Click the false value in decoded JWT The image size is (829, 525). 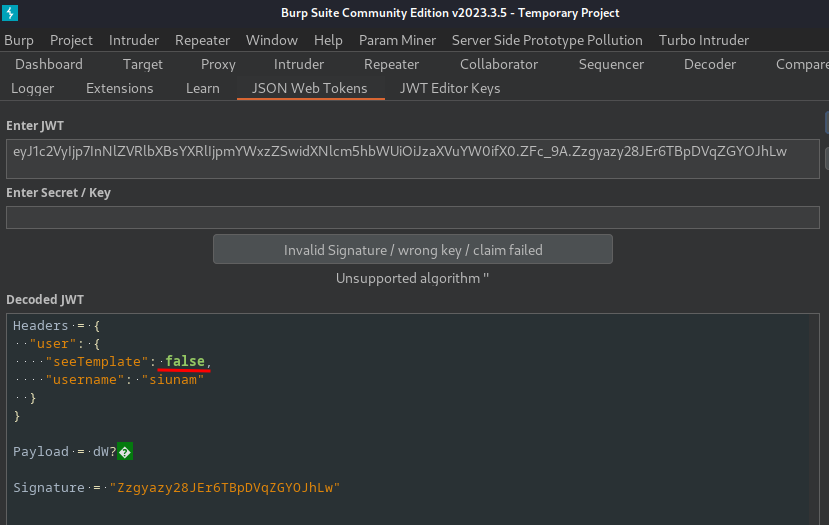click(x=185, y=361)
